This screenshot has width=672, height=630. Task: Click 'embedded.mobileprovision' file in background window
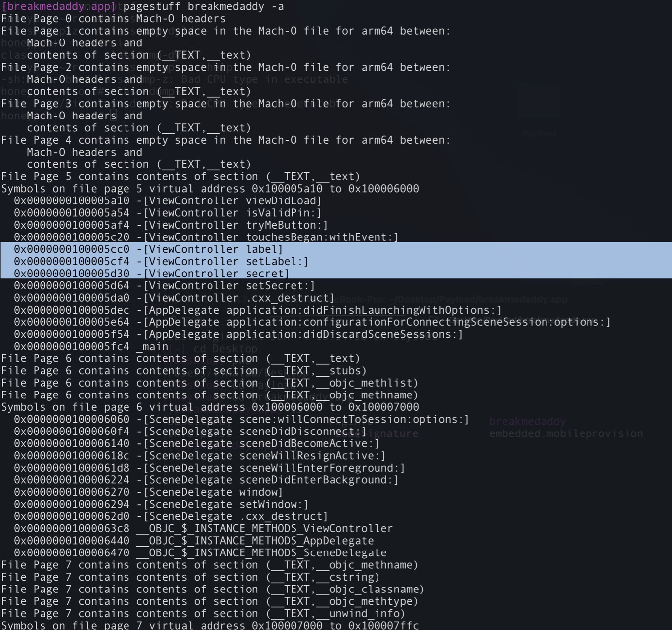[x=566, y=433]
